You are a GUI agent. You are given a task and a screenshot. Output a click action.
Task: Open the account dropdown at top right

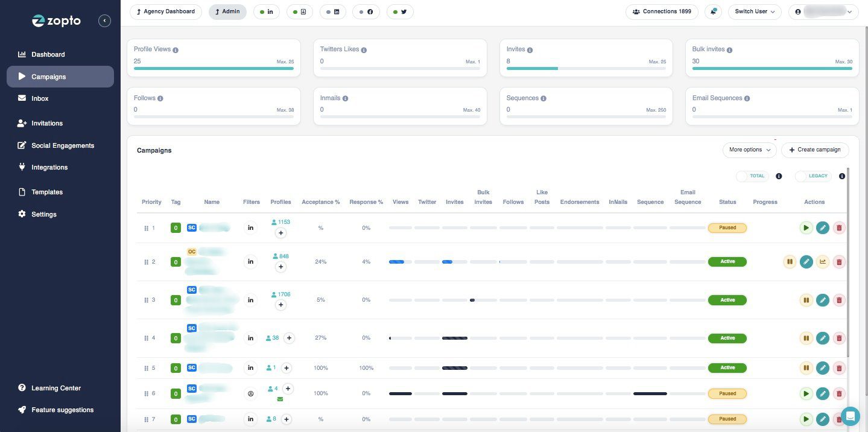pos(823,11)
